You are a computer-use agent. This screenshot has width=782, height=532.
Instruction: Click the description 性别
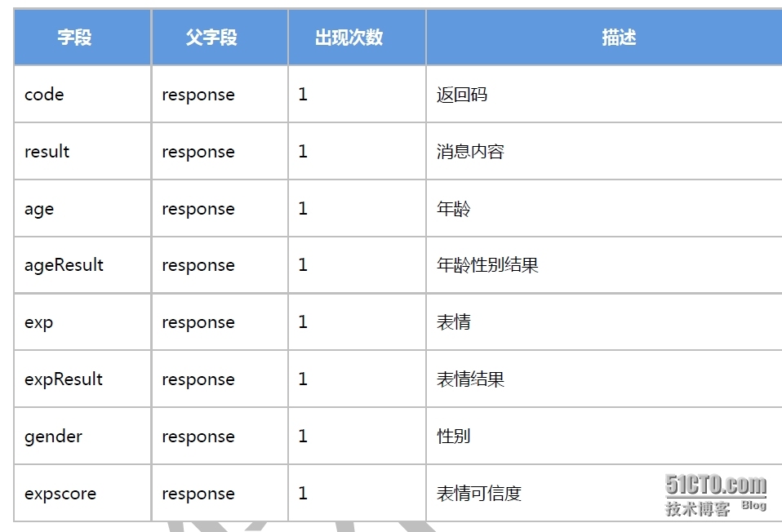[453, 437]
